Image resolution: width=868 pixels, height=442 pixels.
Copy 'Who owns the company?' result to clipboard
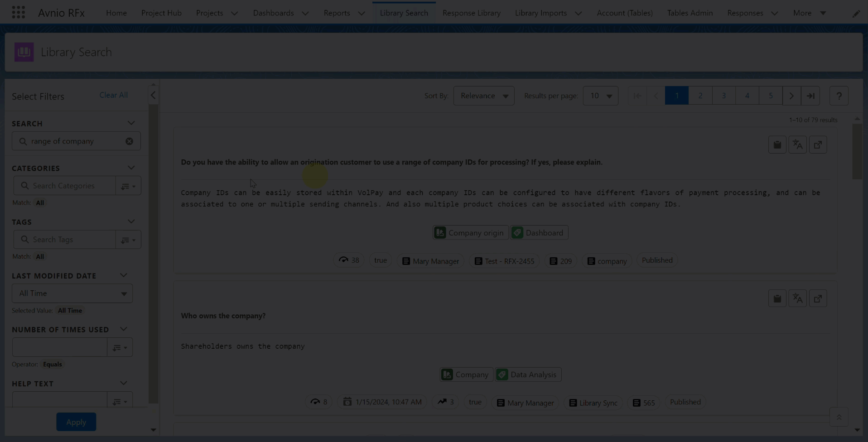[x=777, y=298]
